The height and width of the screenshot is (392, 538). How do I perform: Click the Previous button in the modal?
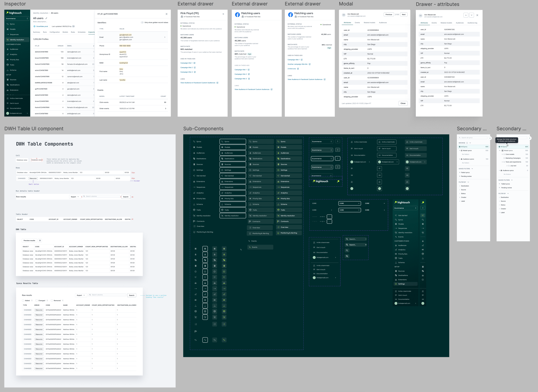click(389, 14)
